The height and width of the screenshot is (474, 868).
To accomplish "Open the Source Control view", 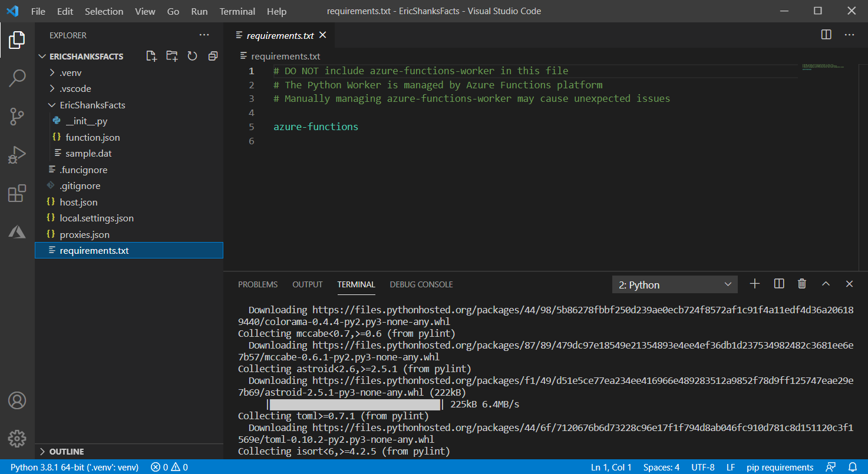I will 17,117.
